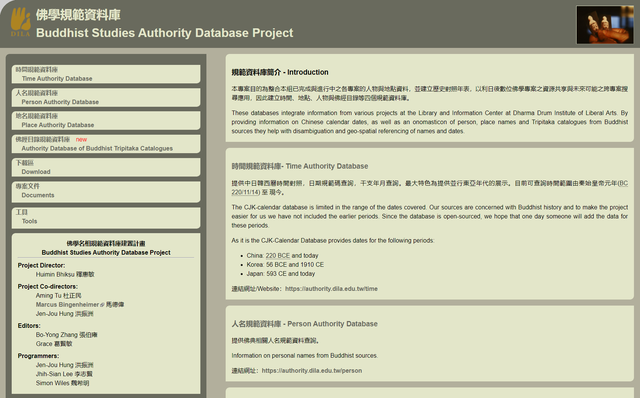Open Person Authority Database menu item
Image resolution: width=640 pixels, height=398 pixels.
(x=106, y=97)
